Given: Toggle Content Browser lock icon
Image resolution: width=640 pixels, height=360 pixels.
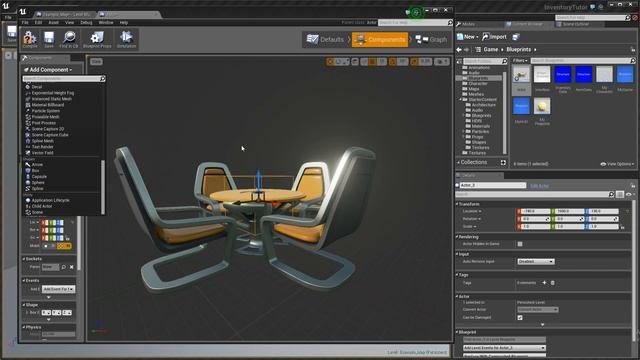Looking at the screenshot, I should pos(633,49).
